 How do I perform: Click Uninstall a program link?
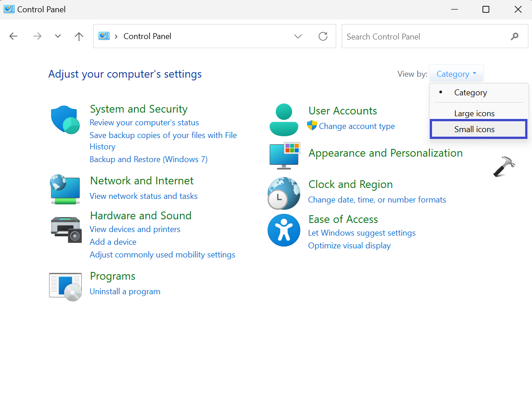[125, 291]
